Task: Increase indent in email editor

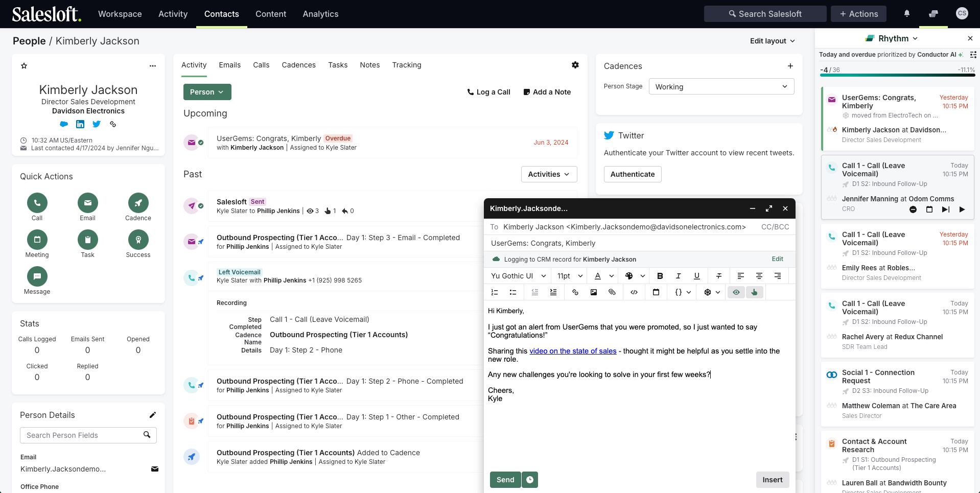Action: 553,292
